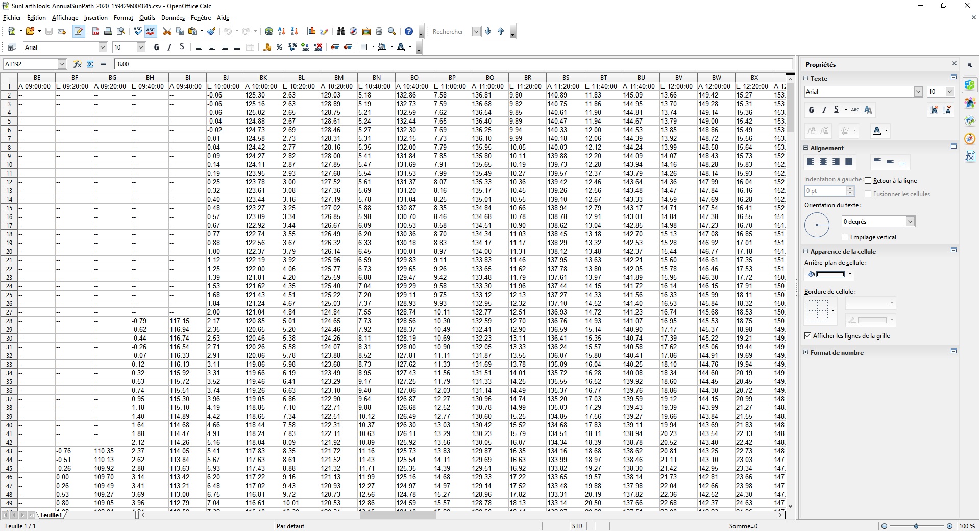Switch to sidebar Navigator panel
The height and width of the screenshot is (531, 980).
pyautogui.click(x=970, y=139)
